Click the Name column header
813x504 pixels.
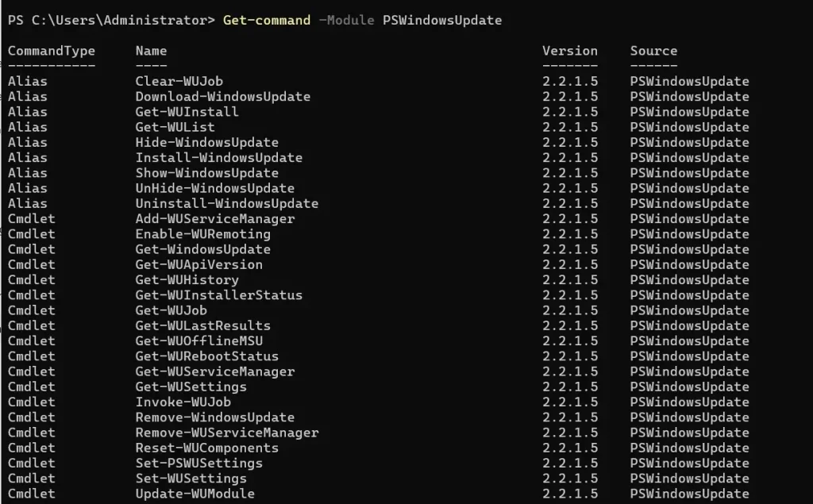(151, 51)
